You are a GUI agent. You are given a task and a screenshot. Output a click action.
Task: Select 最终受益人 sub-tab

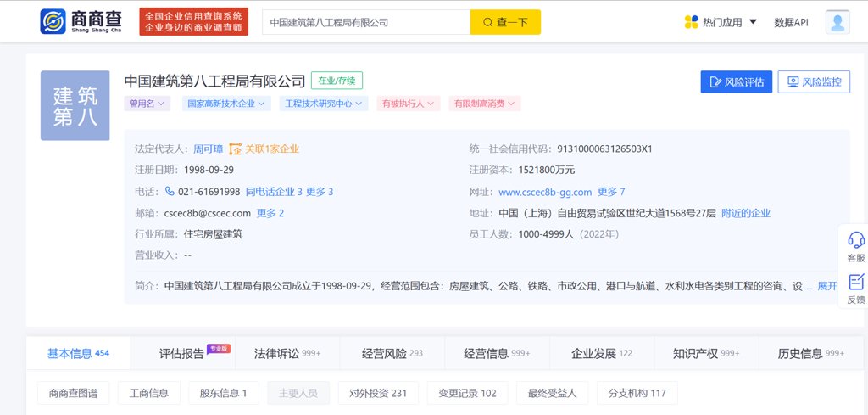pyautogui.click(x=553, y=393)
